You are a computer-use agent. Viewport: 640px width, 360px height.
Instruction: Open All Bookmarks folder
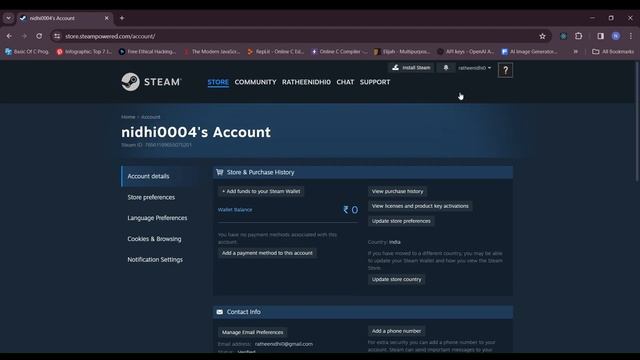coord(613,51)
